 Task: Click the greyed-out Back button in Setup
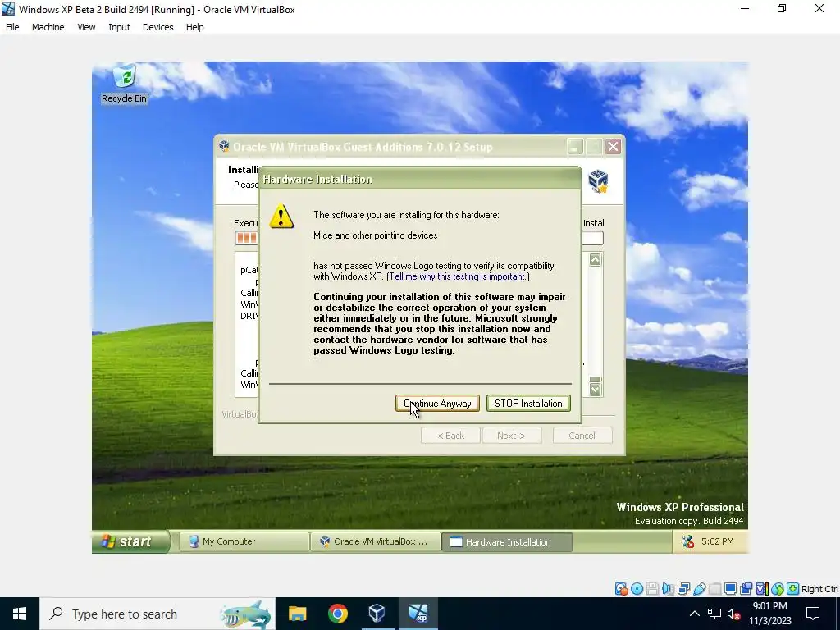click(450, 436)
